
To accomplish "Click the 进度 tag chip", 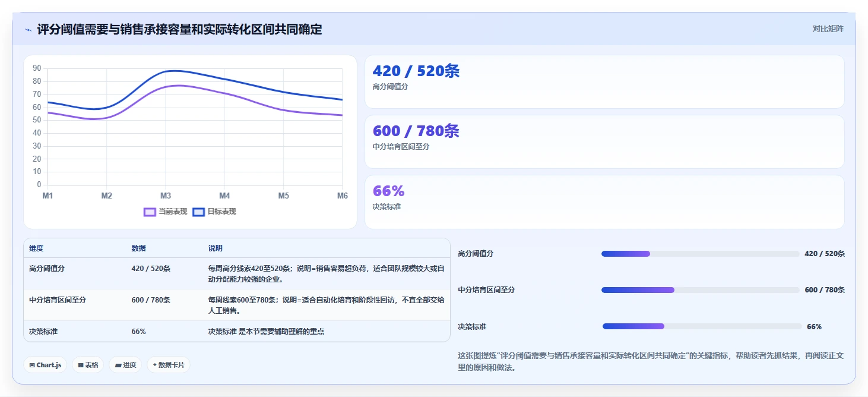I will (125, 365).
